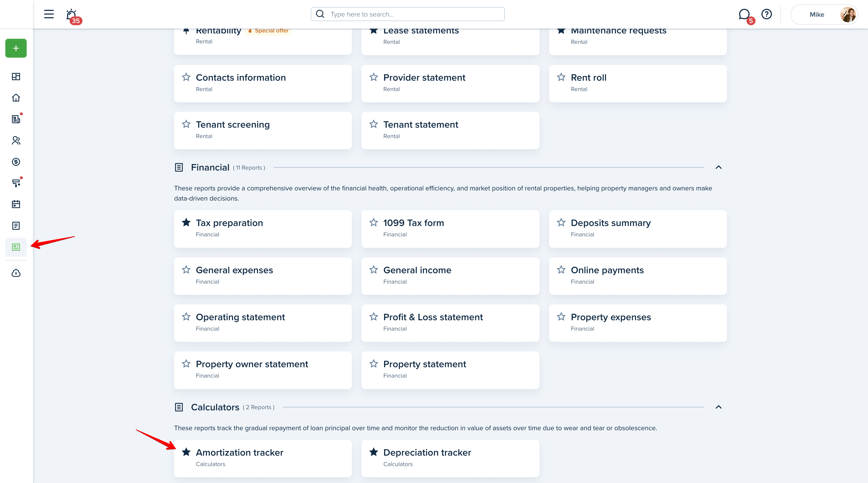Unfavorite the Amortization tracker star

(x=186, y=452)
